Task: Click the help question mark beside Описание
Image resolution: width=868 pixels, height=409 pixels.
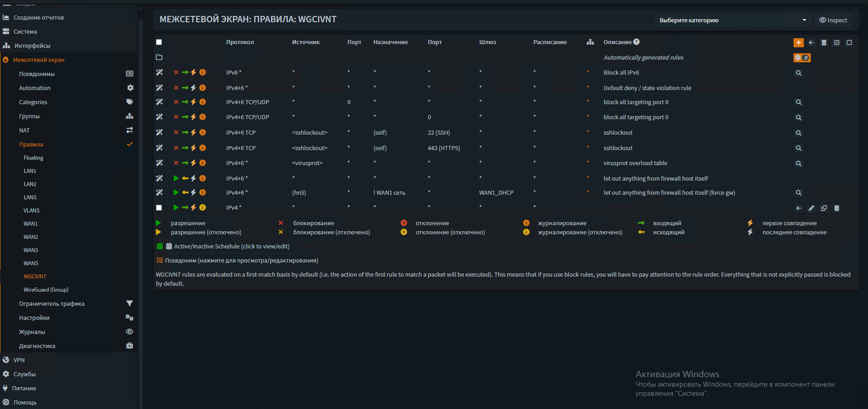Action: pos(637,42)
